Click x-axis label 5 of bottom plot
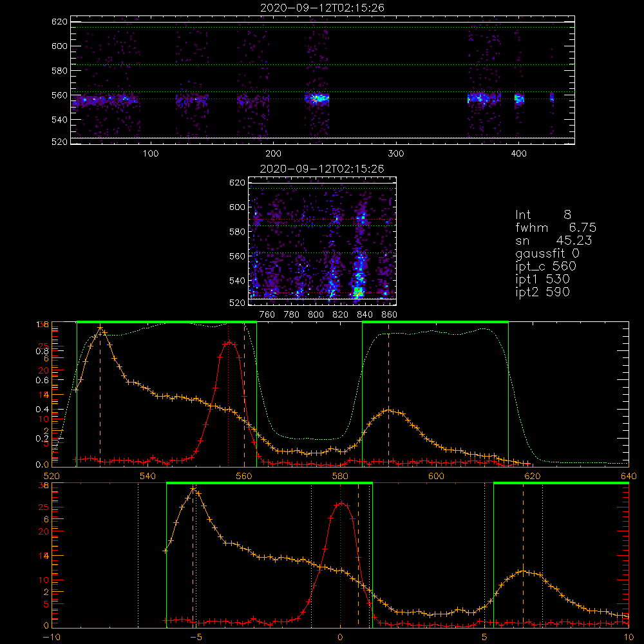The width and height of the screenshot is (644, 644). (x=484, y=638)
